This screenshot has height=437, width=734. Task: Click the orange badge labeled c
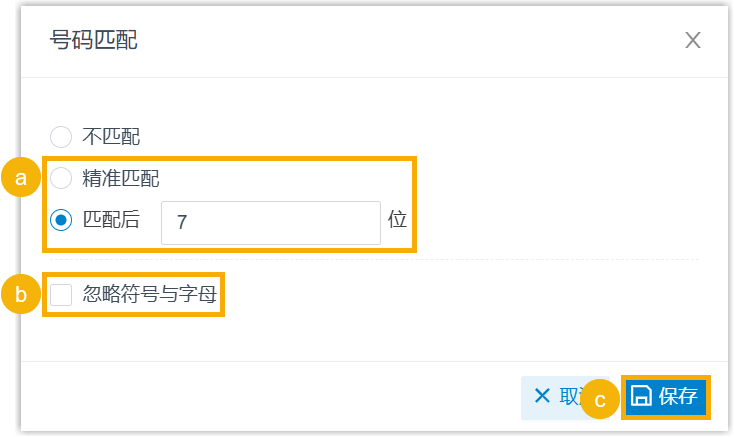[600, 400]
